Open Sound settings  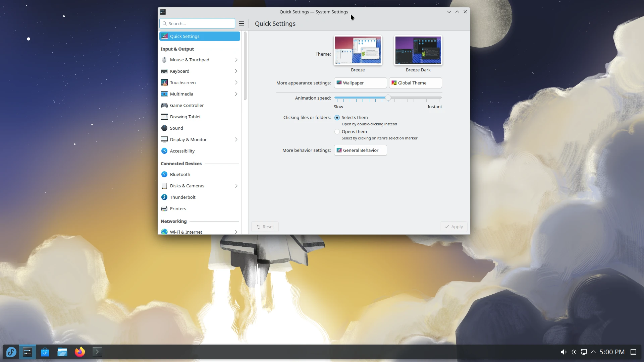click(x=177, y=128)
